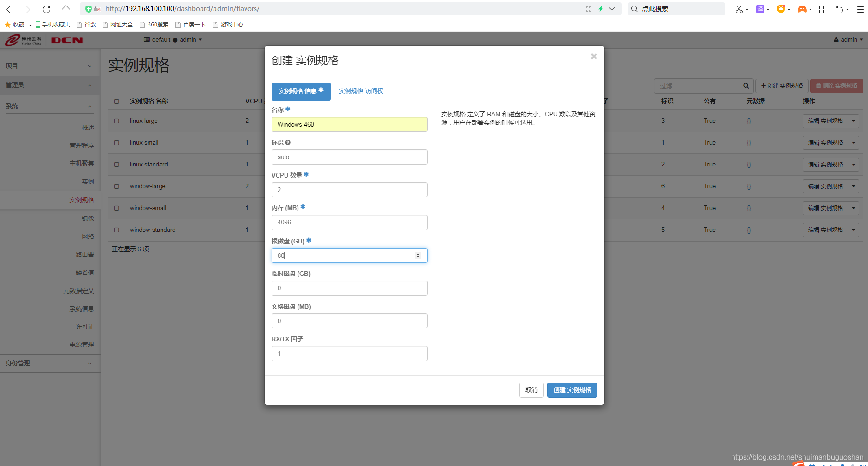This screenshot has width=868, height=466.
Task: Select the 实例规格 信息 tab
Action: (301, 91)
